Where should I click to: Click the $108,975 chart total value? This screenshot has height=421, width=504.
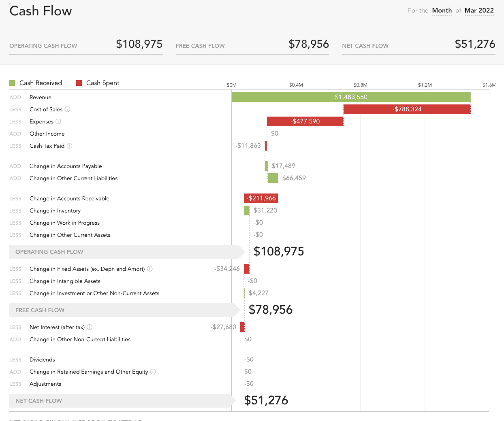click(279, 251)
